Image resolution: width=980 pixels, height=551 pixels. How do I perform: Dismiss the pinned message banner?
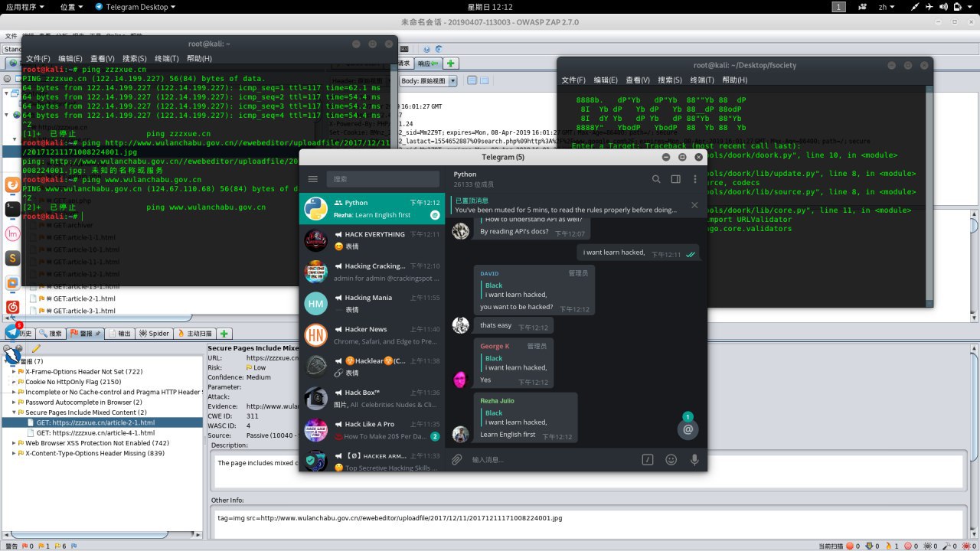pos(694,205)
